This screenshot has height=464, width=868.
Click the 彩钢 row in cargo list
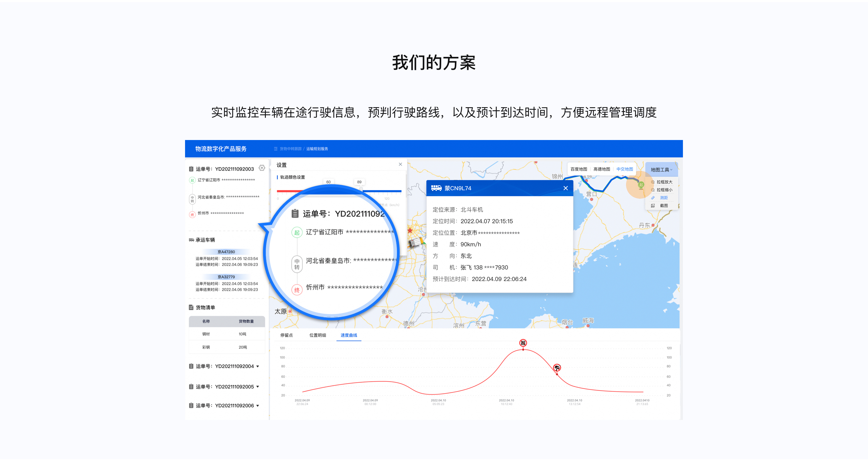point(227,347)
